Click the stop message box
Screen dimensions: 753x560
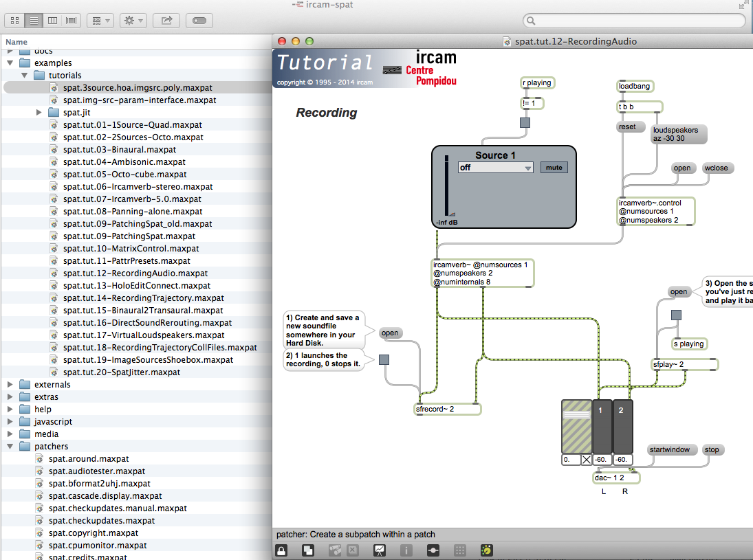point(712,449)
